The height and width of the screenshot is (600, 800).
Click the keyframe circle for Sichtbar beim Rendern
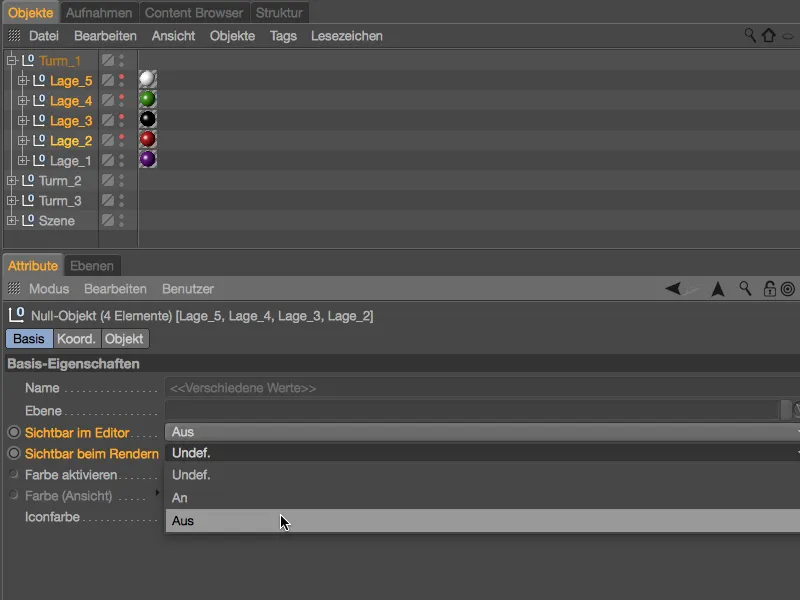point(14,453)
